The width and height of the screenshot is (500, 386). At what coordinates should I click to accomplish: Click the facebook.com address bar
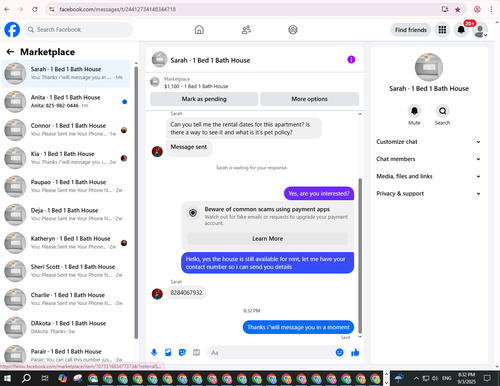(x=247, y=9)
